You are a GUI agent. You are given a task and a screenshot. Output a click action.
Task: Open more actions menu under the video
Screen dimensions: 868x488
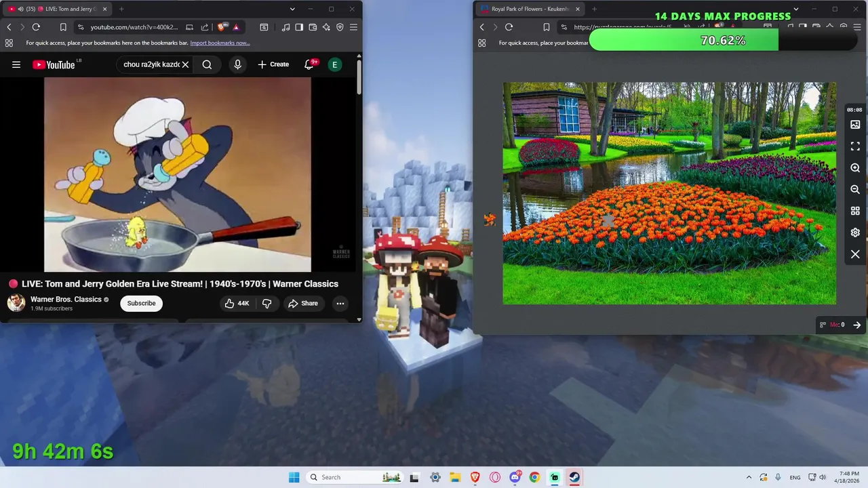[340, 303]
